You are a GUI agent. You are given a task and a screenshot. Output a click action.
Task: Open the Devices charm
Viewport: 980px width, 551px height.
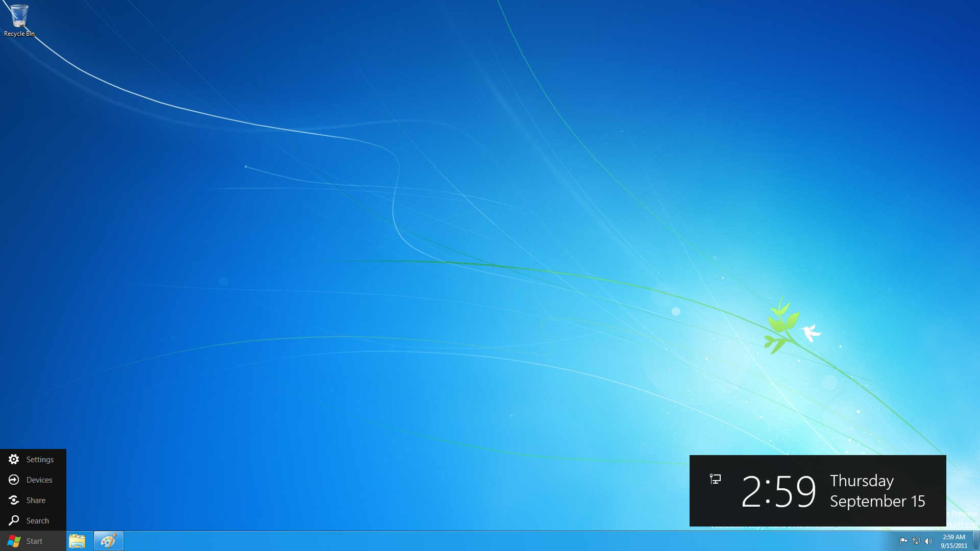(33, 480)
